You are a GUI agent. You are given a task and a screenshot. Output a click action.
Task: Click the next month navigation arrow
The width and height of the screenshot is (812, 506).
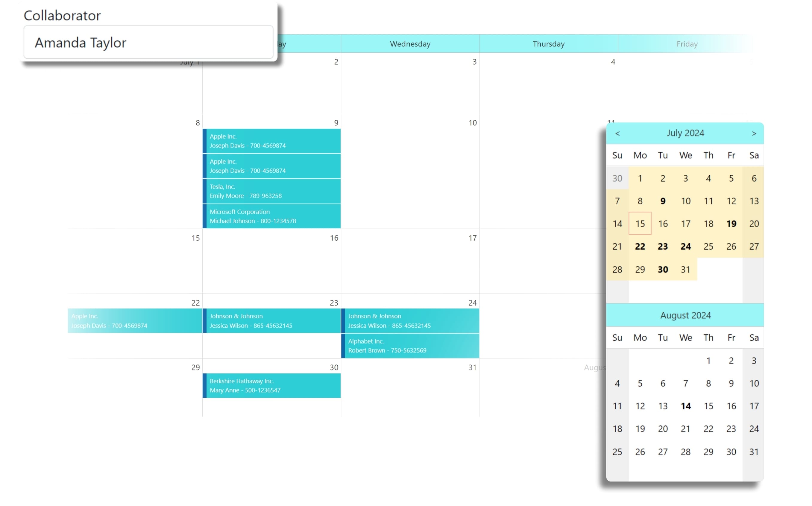point(754,133)
